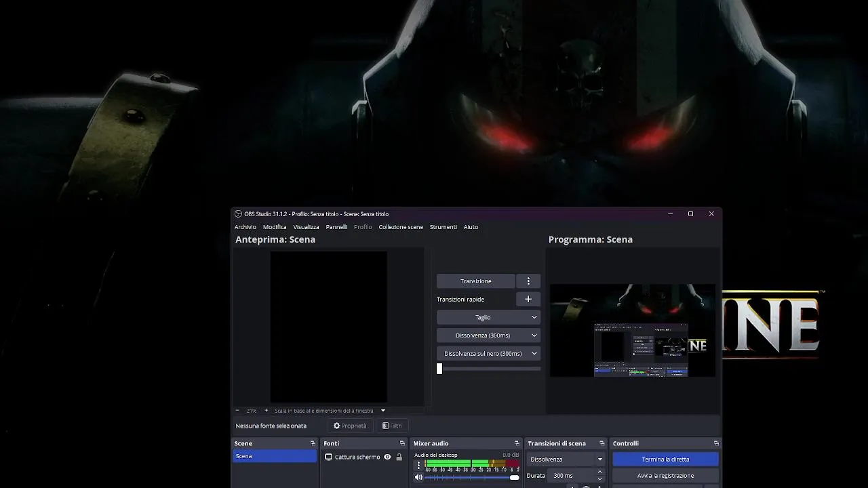Click the "Programma: Scena" heading

[591, 239]
